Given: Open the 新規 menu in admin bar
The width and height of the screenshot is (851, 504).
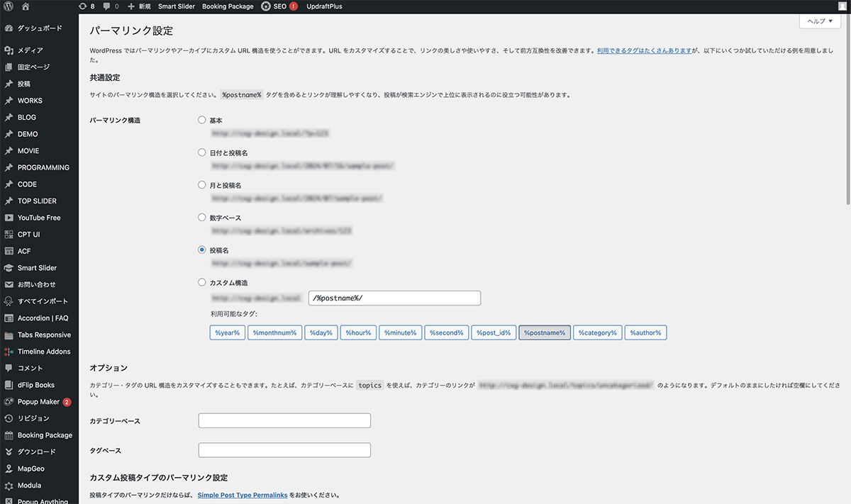Looking at the screenshot, I should coord(138,6).
